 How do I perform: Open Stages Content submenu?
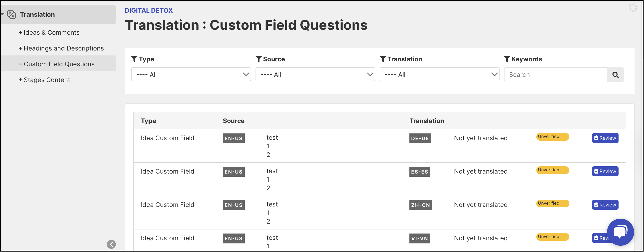[x=44, y=80]
